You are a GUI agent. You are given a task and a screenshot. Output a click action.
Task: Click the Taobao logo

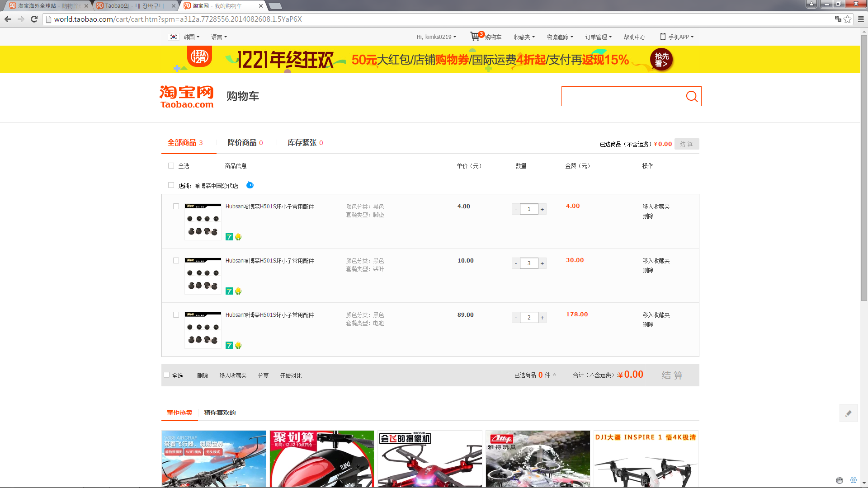click(186, 97)
